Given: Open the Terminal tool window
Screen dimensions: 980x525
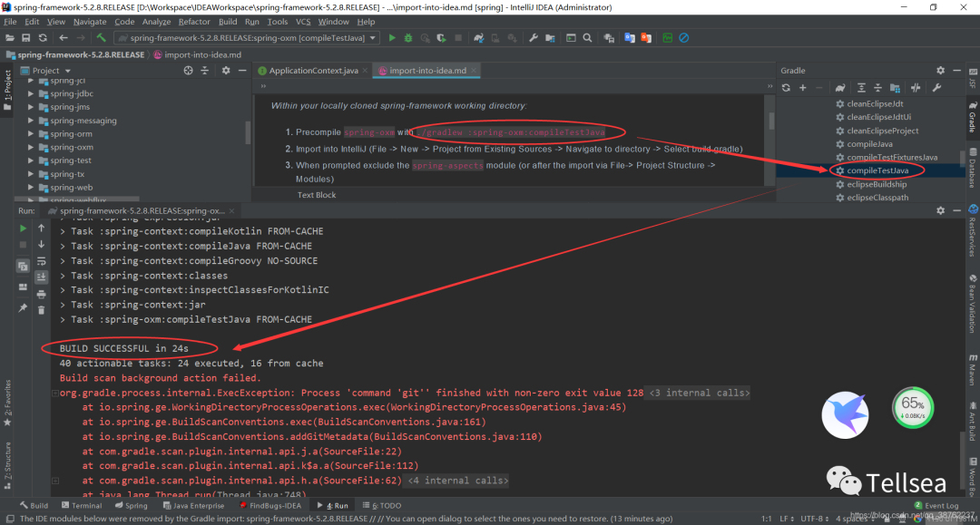Looking at the screenshot, I should (82, 506).
